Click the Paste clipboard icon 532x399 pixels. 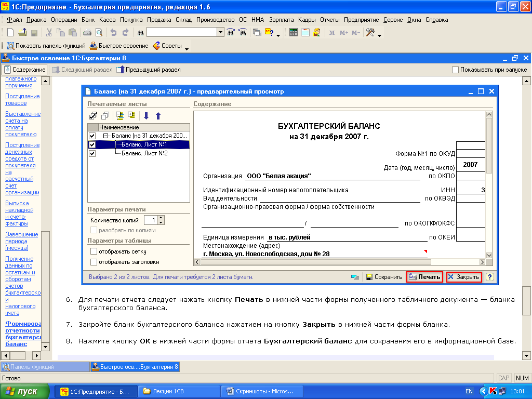tap(73, 33)
